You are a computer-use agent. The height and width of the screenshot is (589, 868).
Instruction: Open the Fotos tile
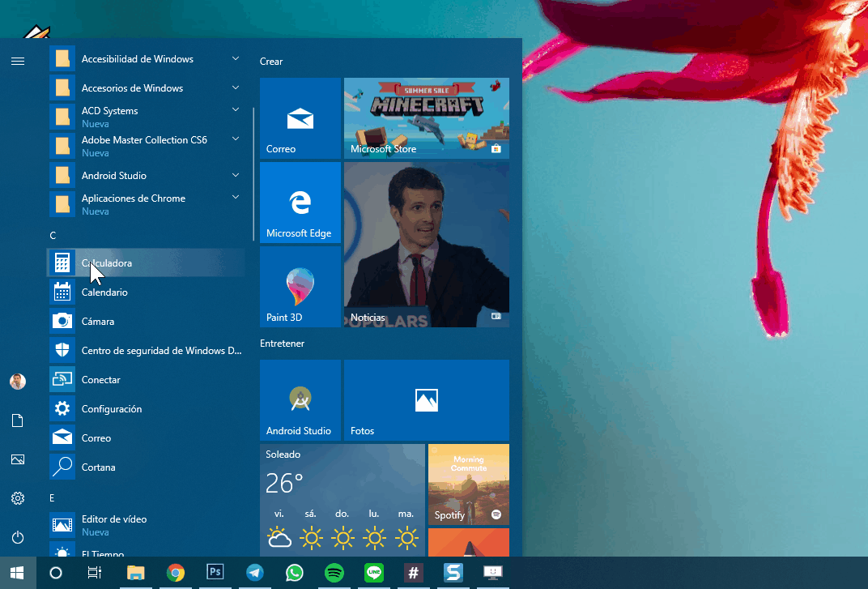426,400
